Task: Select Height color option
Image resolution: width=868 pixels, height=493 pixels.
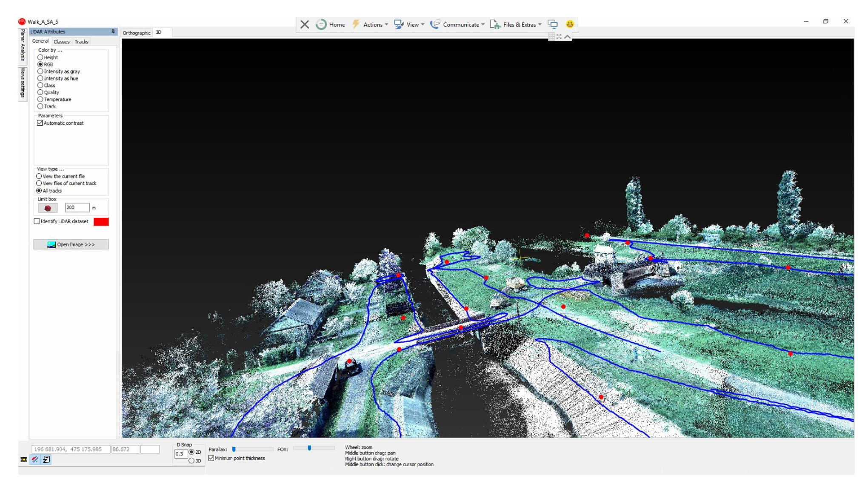Action: (x=40, y=57)
